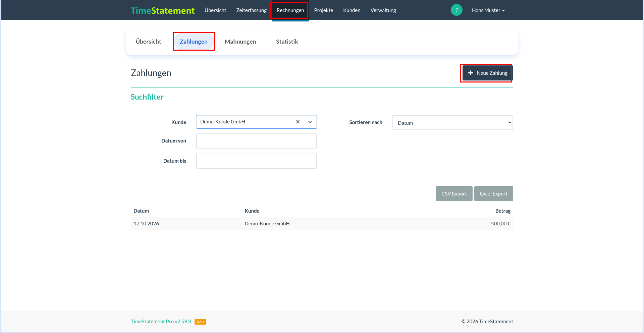Viewport: 644px width, 333px height.
Task: Click the 500,00 € amount cell
Action: pyautogui.click(x=501, y=224)
